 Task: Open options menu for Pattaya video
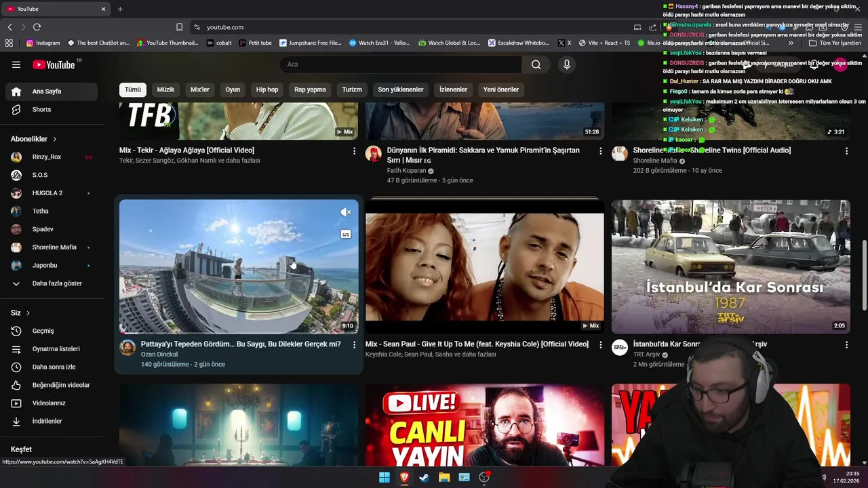pos(354,345)
